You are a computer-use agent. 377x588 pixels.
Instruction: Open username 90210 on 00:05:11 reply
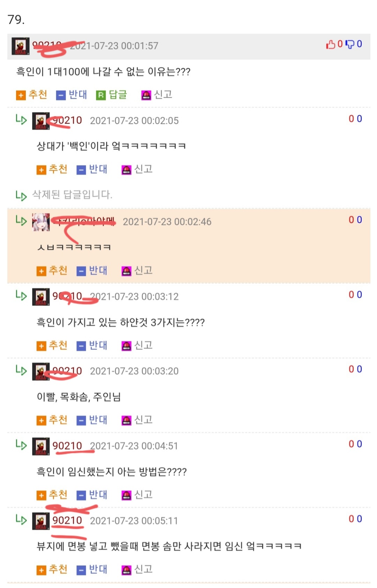click(x=67, y=520)
